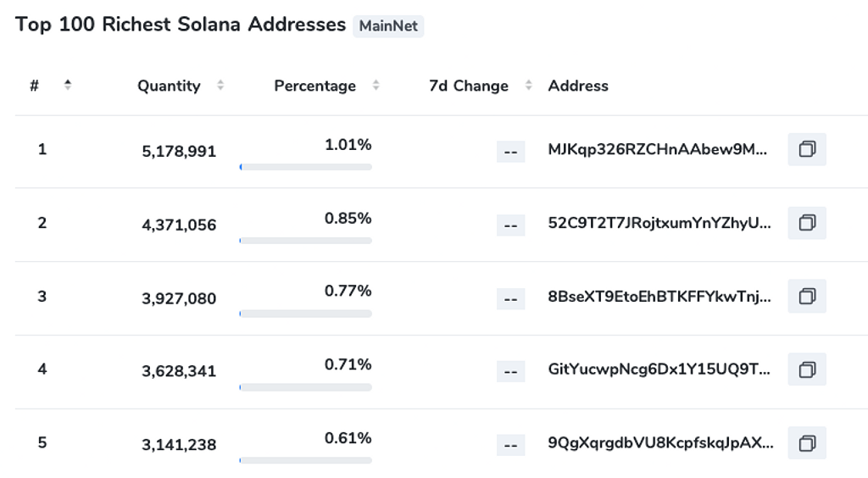Viewport: 868px width, 478px height.
Task: Copy the GitYucwpNcg6Dx1Y15UQ9T address
Action: click(807, 370)
